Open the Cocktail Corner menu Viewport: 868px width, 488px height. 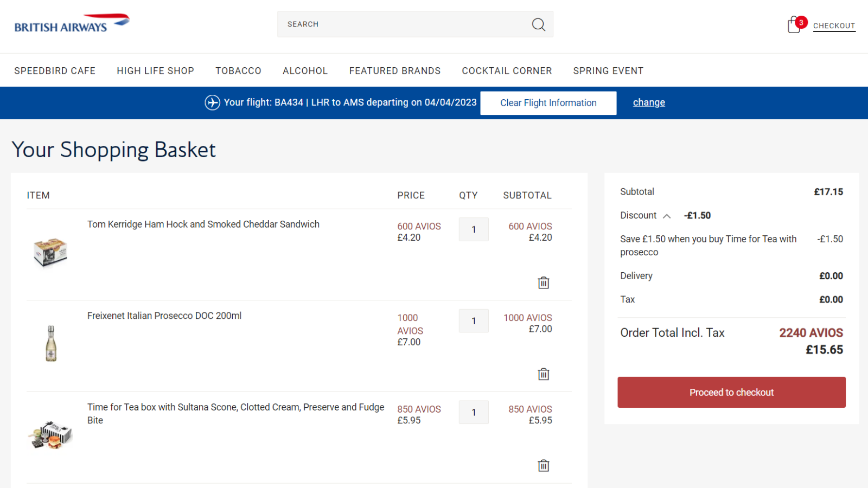point(507,71)
